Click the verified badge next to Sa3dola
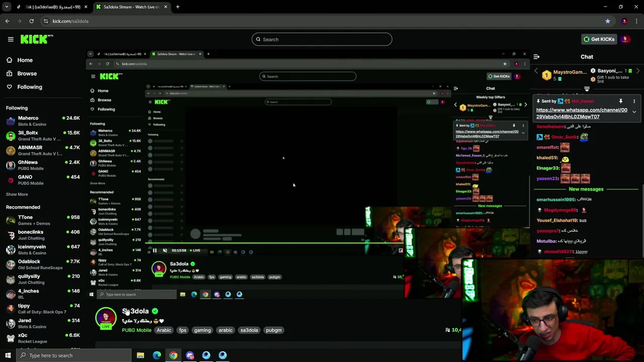 pyautogui.click(x=155, y=311)
